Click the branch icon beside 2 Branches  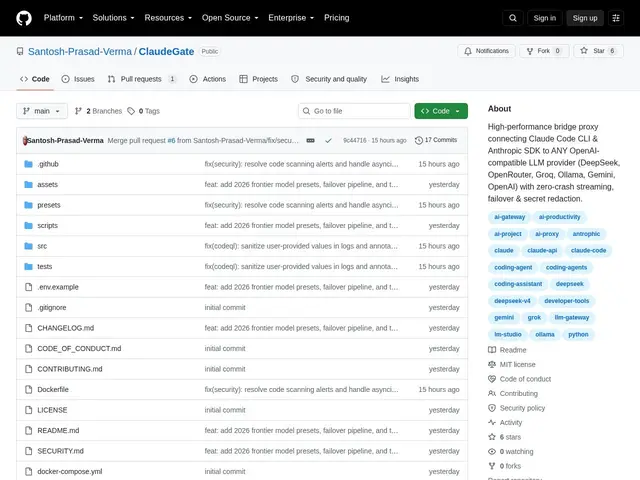(x=78, y=111)
